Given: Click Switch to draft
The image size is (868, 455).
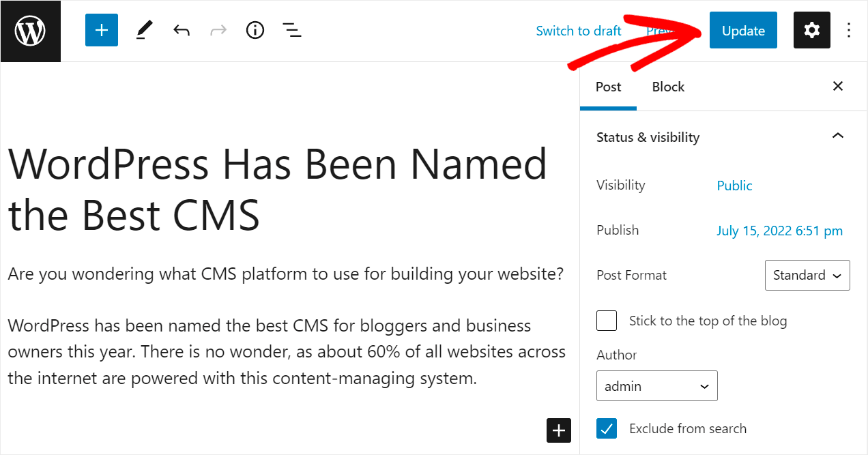Looking at the screenshot, I should click(x=579, y=31).
